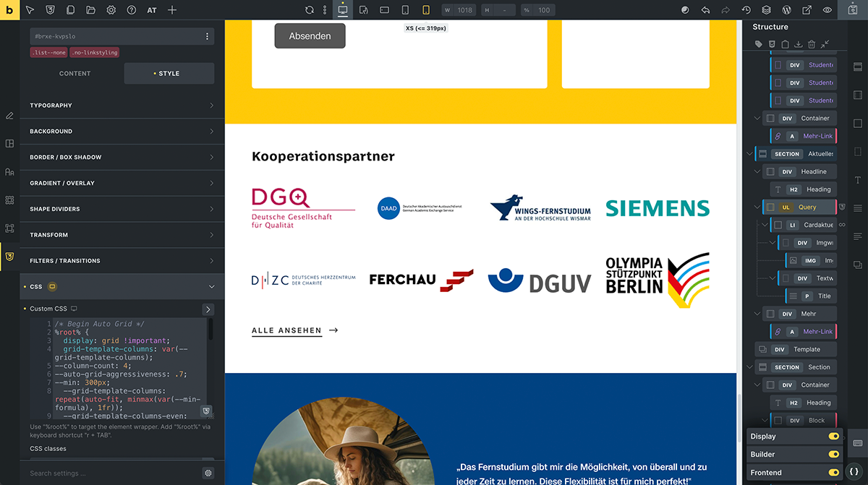Select the Style tab
The height and width of the screenshot is (485, 868).
click(x=169, y=74)
